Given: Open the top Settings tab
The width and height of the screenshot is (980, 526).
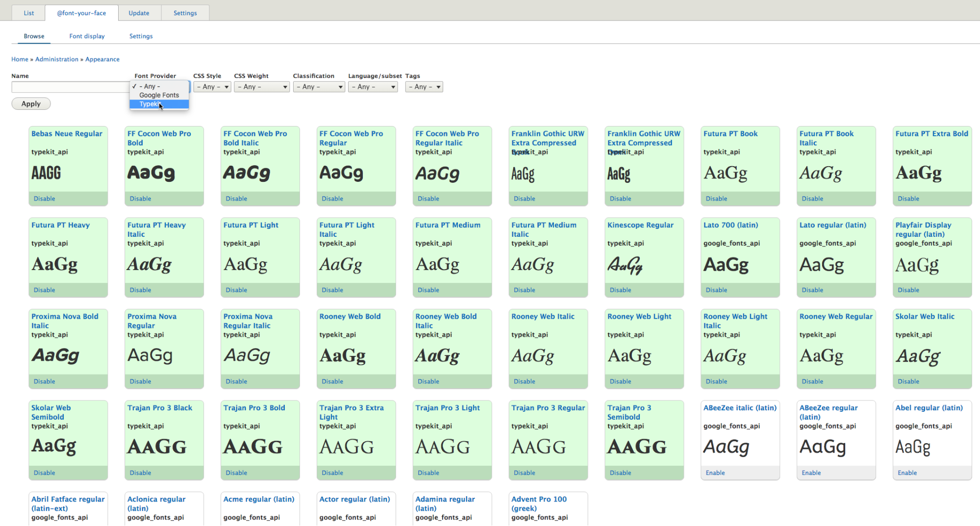Looking at the screenshot, I should coord(185,13).
